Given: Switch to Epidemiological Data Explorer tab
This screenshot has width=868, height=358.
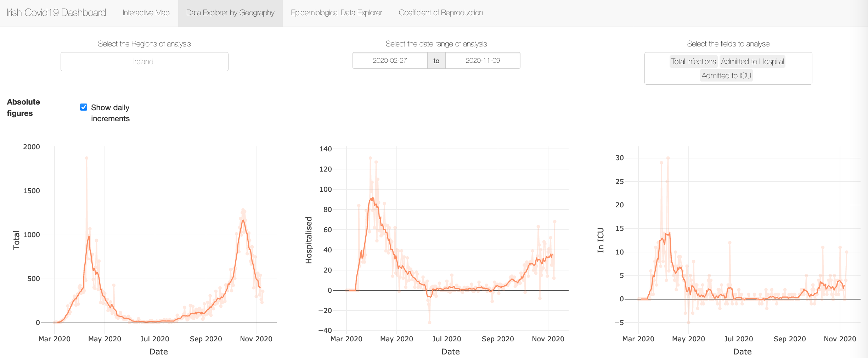Looking at the screenshot, I should [x=336, y=13].
